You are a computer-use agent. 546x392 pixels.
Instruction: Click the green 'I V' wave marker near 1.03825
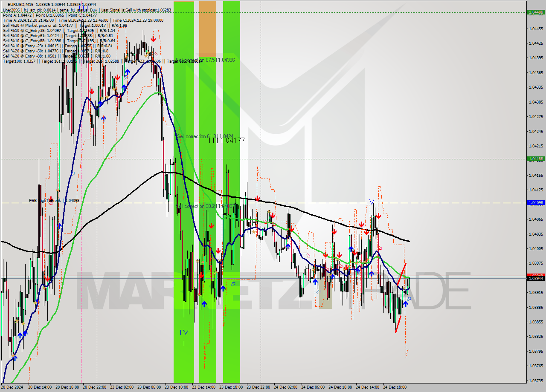click(x=184, y=332)
